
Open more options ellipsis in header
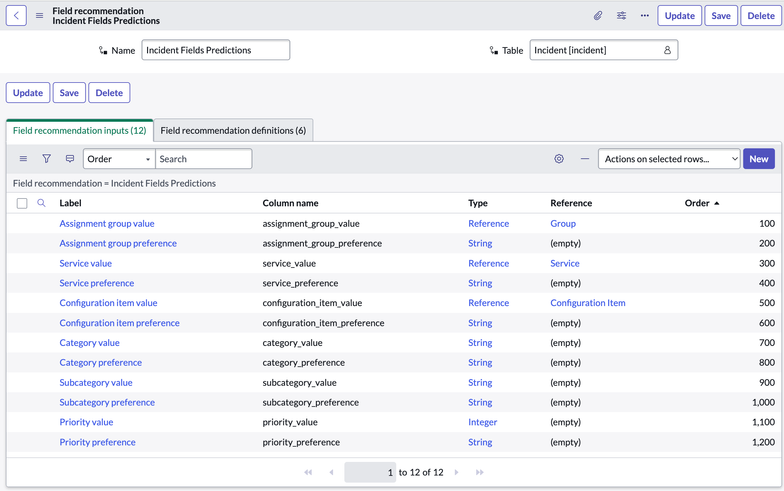point(645,16)
